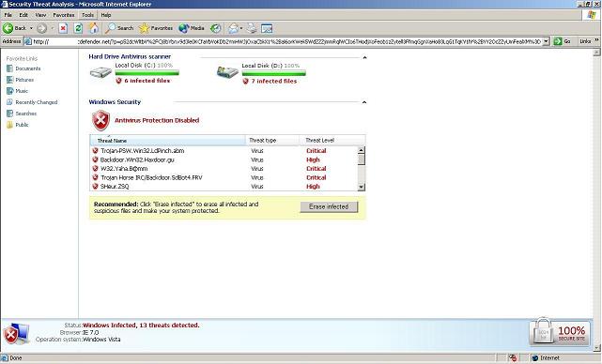This screenshot has height=364, width=602.
Task: Select the SHeur.ZSQ threat row
Action: tap(224, 187)
